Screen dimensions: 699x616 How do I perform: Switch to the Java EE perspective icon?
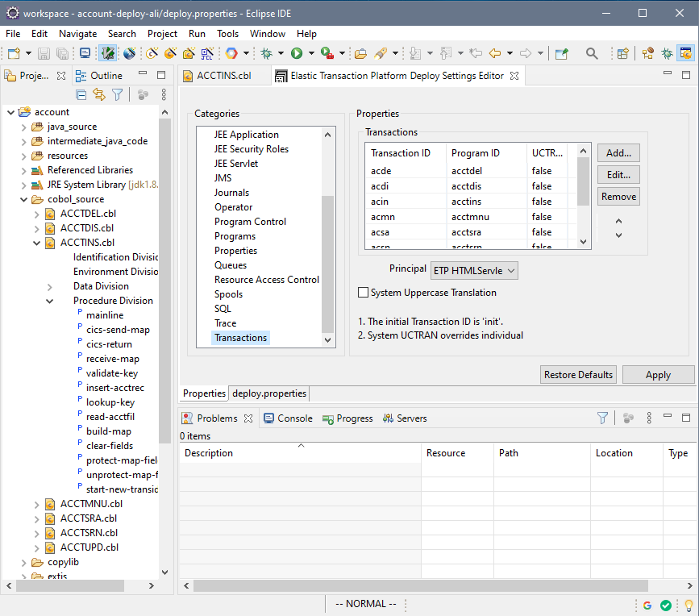click(x=647, y=53)
